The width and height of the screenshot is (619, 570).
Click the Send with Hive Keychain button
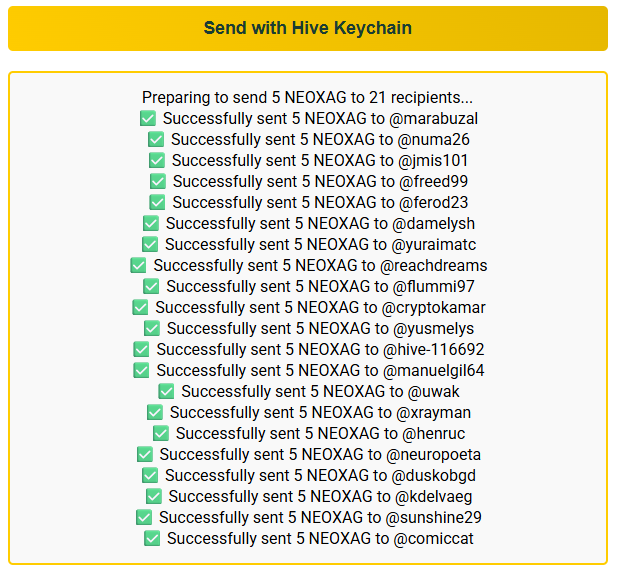click(308, 28)
